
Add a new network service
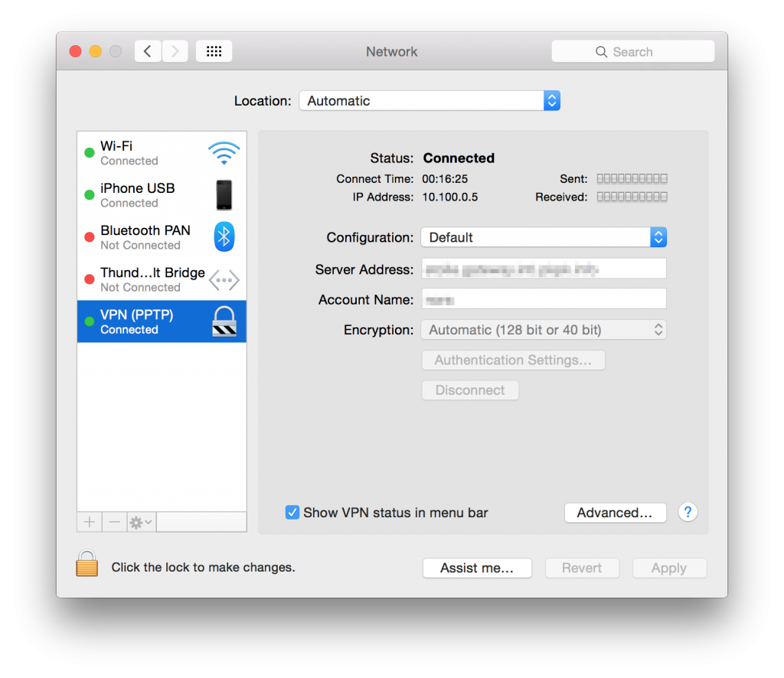pyautogui.click(x=90, y=523)
